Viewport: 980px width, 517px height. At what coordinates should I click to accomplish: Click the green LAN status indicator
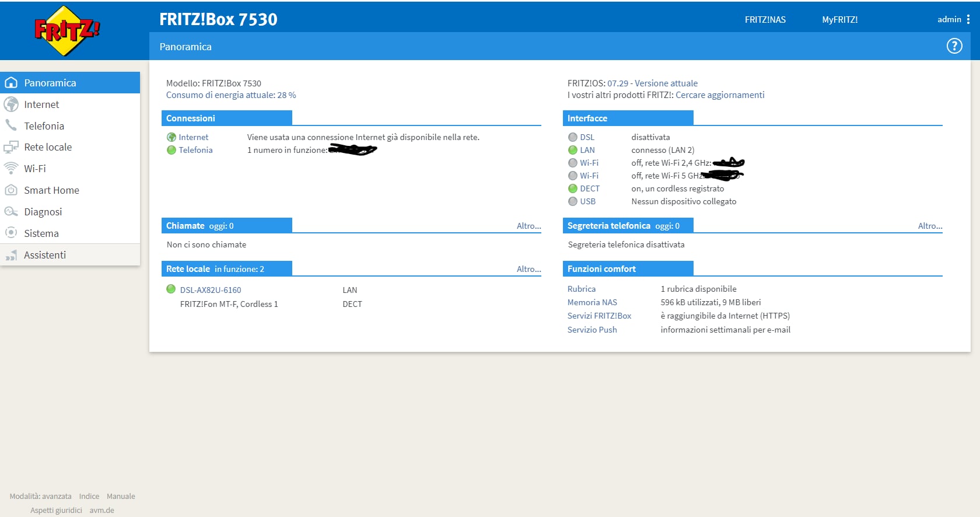click(x=573, y=150)
